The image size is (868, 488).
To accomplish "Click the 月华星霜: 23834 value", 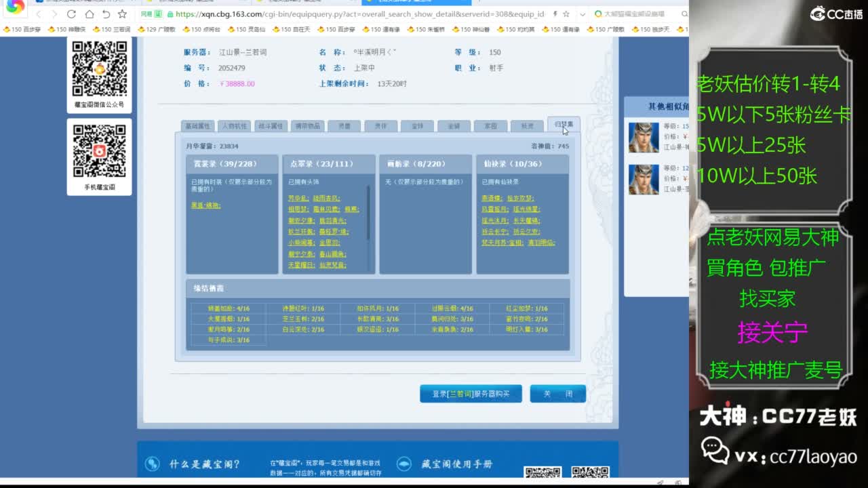I will click(212, 146).
